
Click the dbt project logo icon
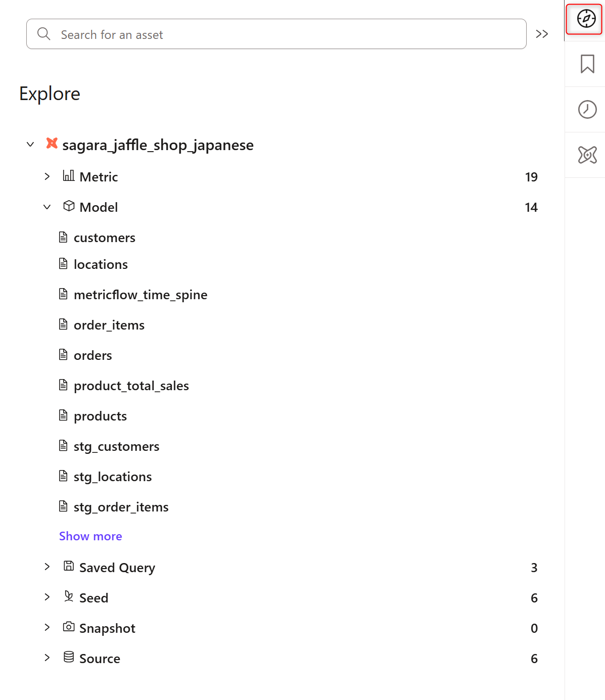point(52,144)
